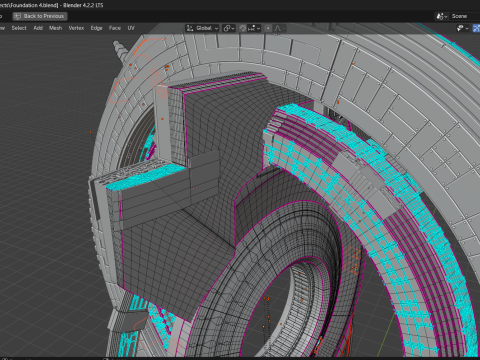Open the Face menu
Image resolution: width=480 pixels, height=360 pixels.
pyautogui.click(x=115, y=28)
